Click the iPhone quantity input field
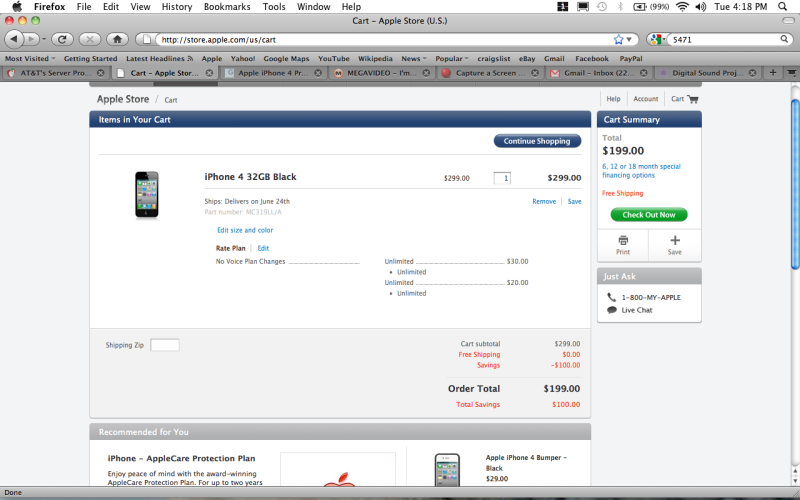 (x=502, y=178)
